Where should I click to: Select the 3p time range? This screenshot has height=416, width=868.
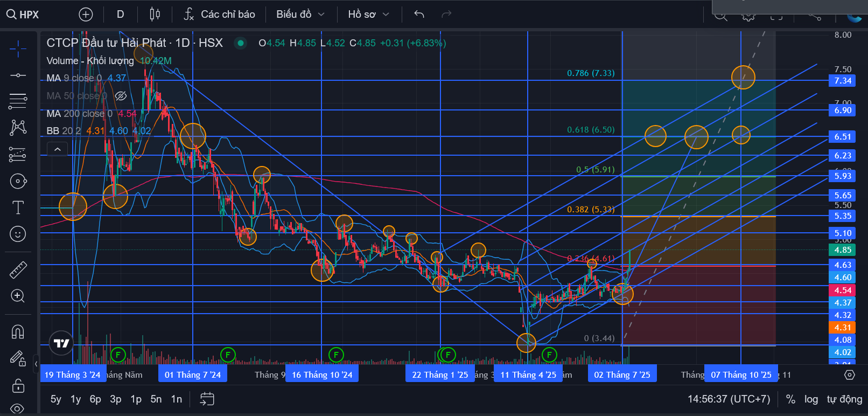coord(116,399)
